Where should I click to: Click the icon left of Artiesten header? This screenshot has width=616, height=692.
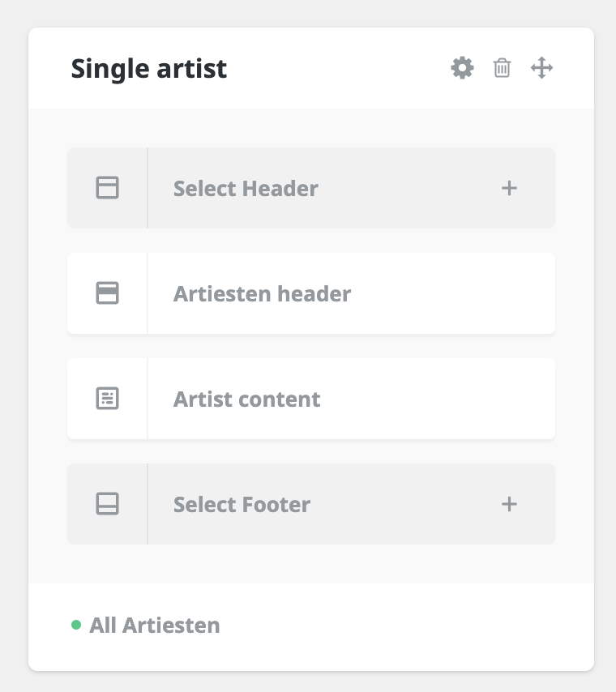coord(107,293)
